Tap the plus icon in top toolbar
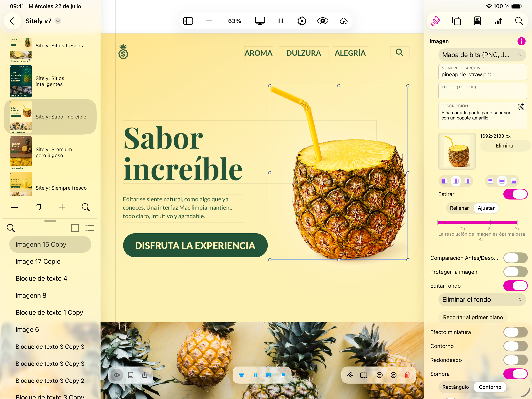 (x=209, y=21)
